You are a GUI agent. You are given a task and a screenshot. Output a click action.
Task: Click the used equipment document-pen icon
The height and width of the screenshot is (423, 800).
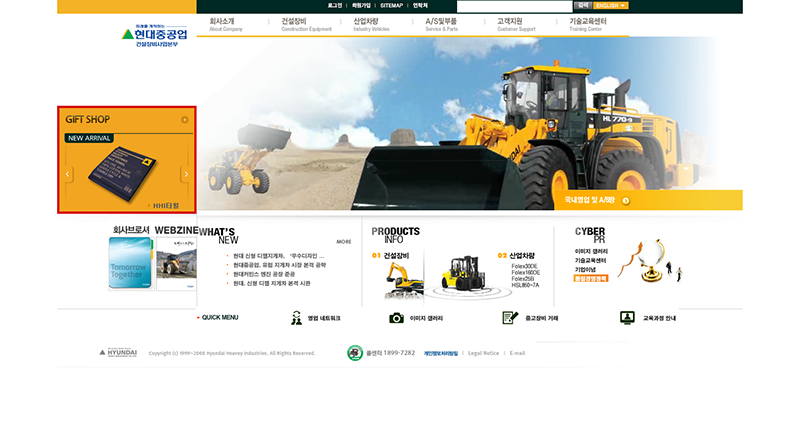510,317
